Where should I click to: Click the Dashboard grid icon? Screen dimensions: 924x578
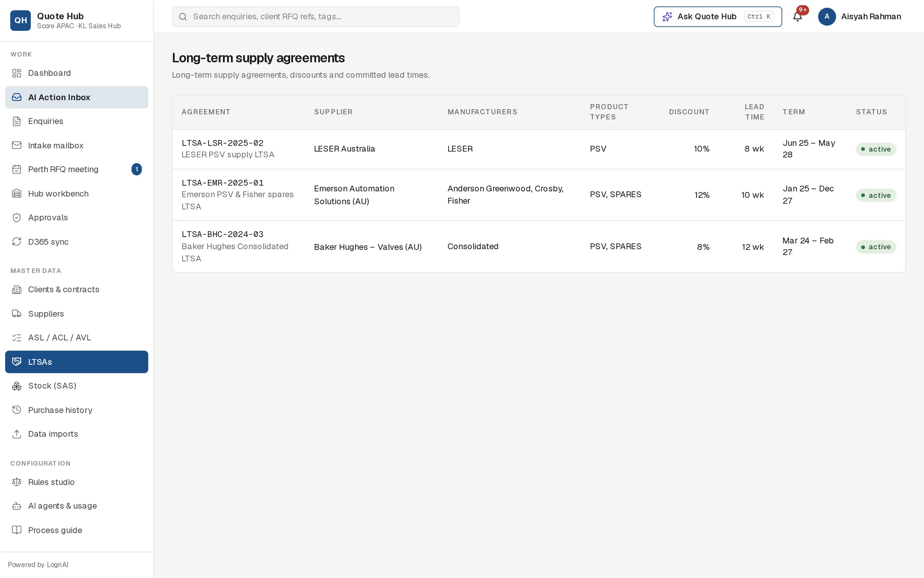17,73
